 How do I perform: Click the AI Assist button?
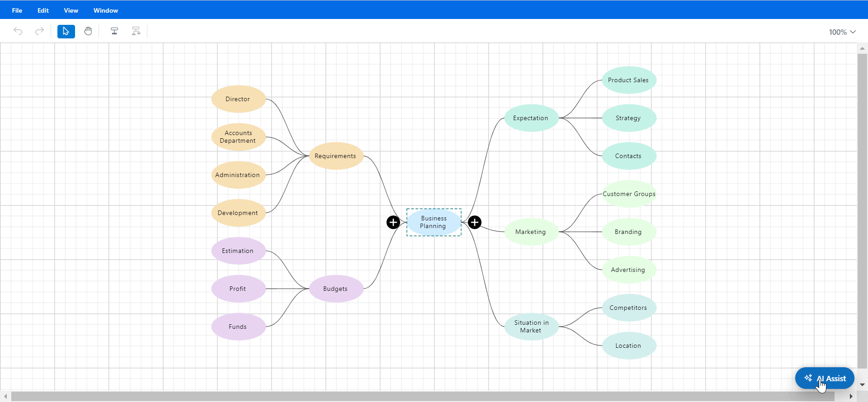[x=825, y=379]
